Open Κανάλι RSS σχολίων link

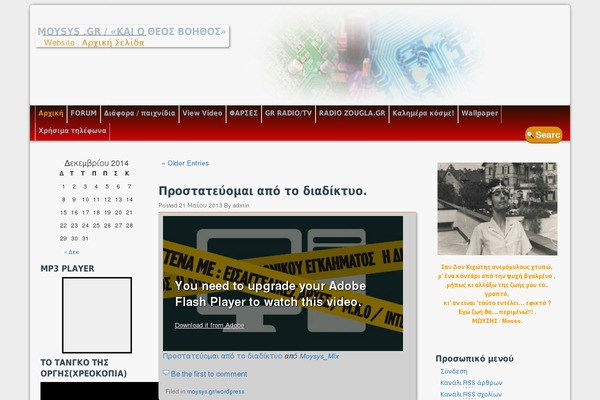click(471, 394)
